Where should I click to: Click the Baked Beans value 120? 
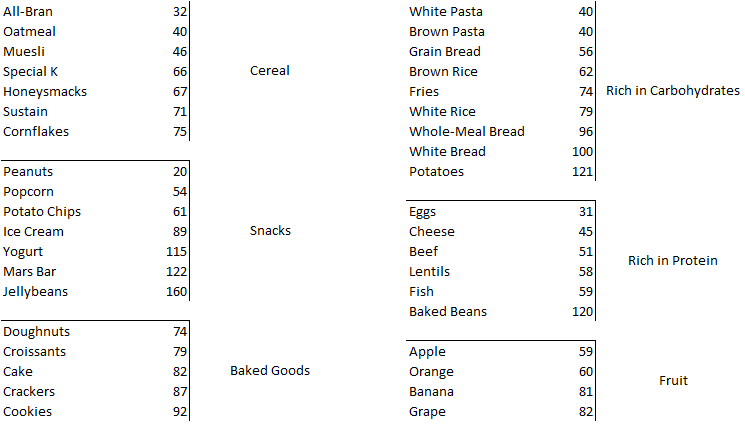pyautogui.click(x=581, y=312)
